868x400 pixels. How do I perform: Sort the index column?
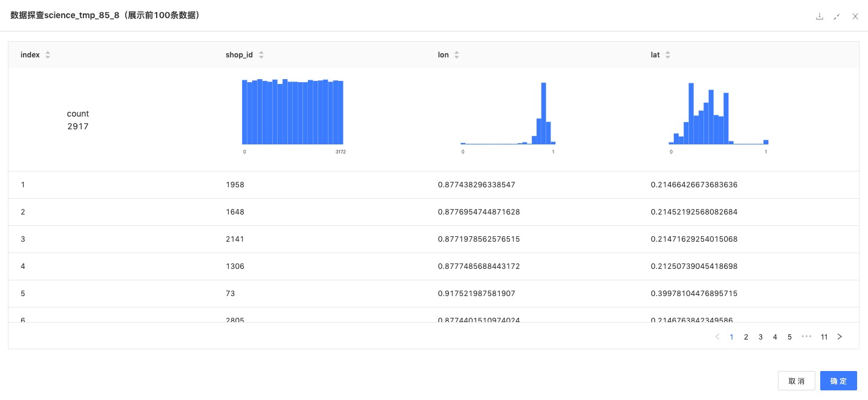point(48,55)
